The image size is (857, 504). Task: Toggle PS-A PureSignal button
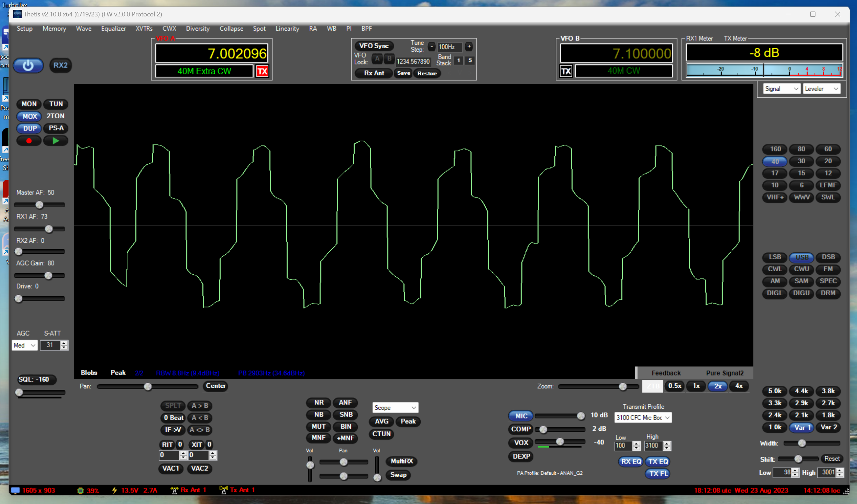tap(56, 128)
